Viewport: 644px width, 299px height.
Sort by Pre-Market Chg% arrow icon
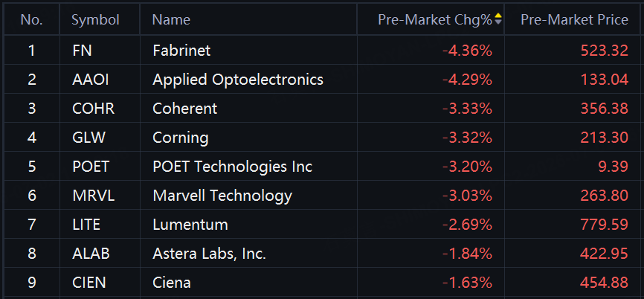(498, 19)
